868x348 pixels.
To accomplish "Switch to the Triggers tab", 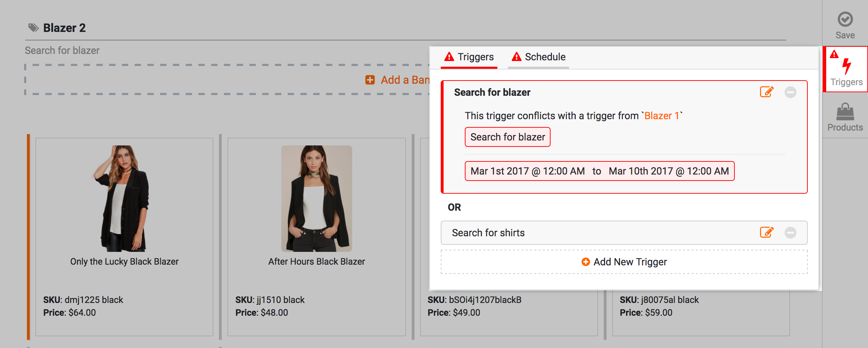I will 469,57.
